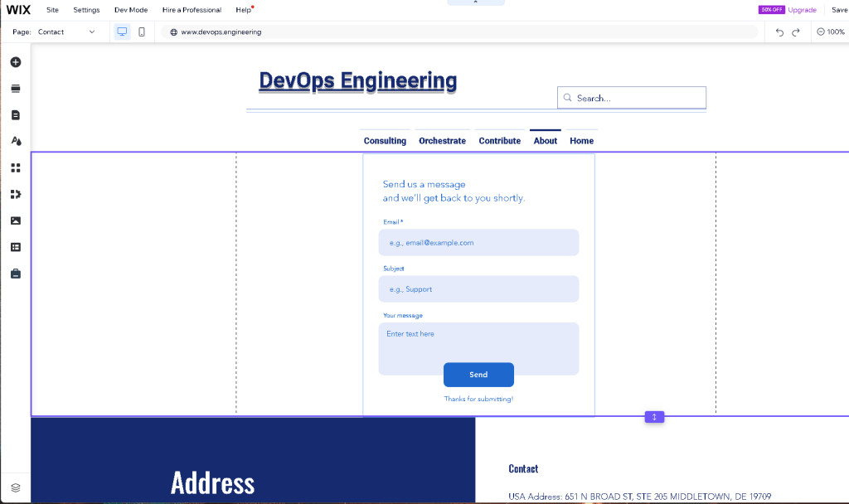This screenshot has width=849, height=504.
Task: Open the Site Design sidebar icon
Action: (x=16, y=141)
